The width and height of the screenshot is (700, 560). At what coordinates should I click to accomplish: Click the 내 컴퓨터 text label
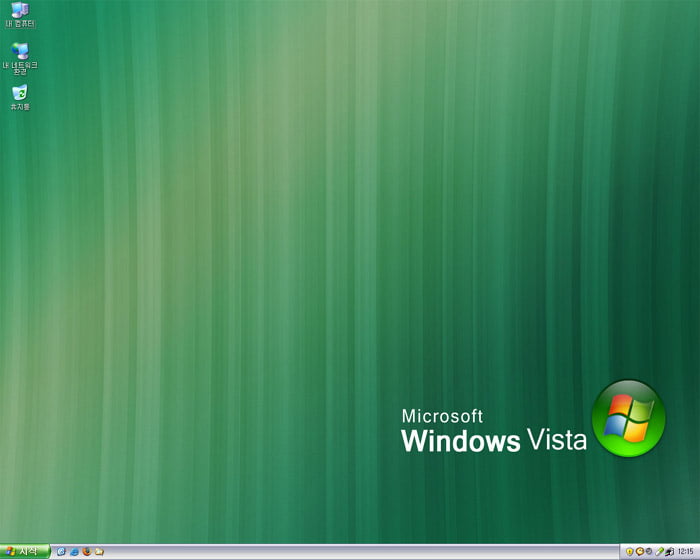point(20,24)
